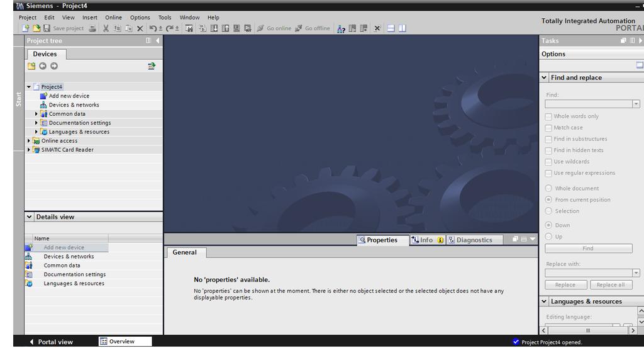644x348 pixels.
Task: Split the editor space horizontally
Action: [391, 28]
